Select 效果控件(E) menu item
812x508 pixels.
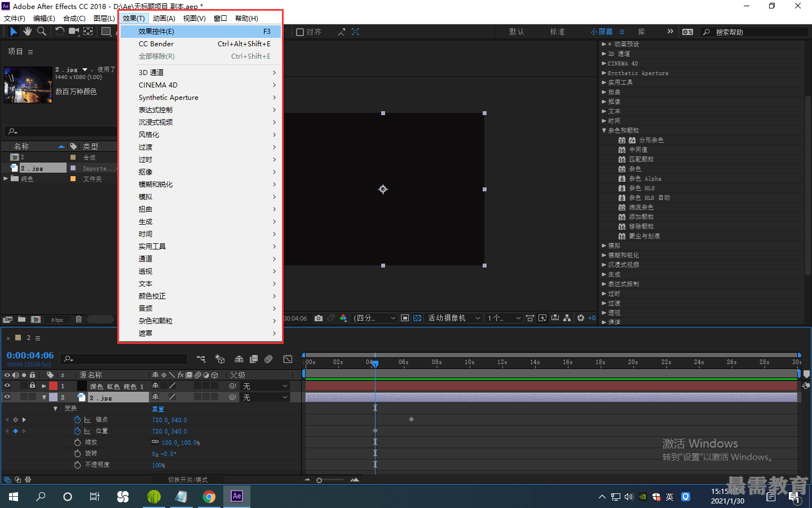pyautogui.click(x=201, y=32)
